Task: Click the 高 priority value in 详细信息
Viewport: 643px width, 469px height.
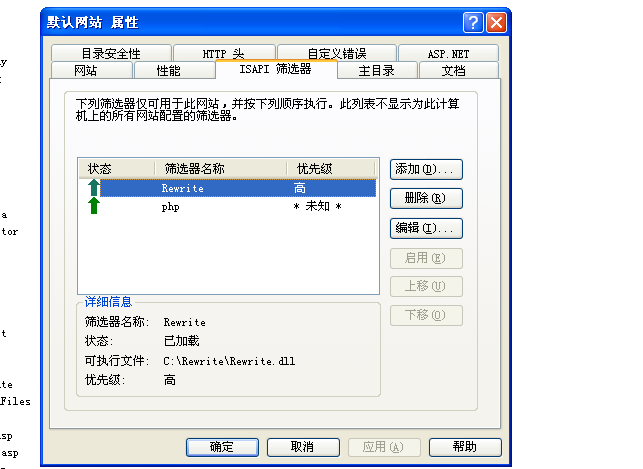Action: coord(169,380)
